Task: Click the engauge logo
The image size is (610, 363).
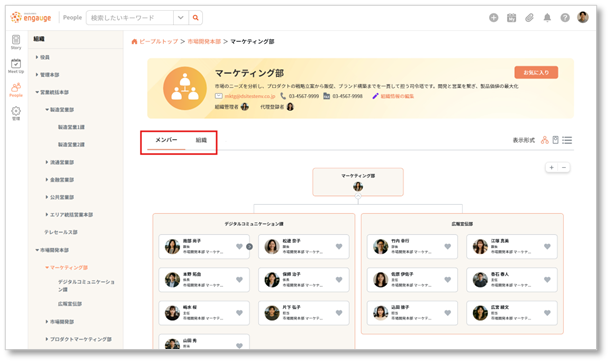Action: click(x=31, y=18)
